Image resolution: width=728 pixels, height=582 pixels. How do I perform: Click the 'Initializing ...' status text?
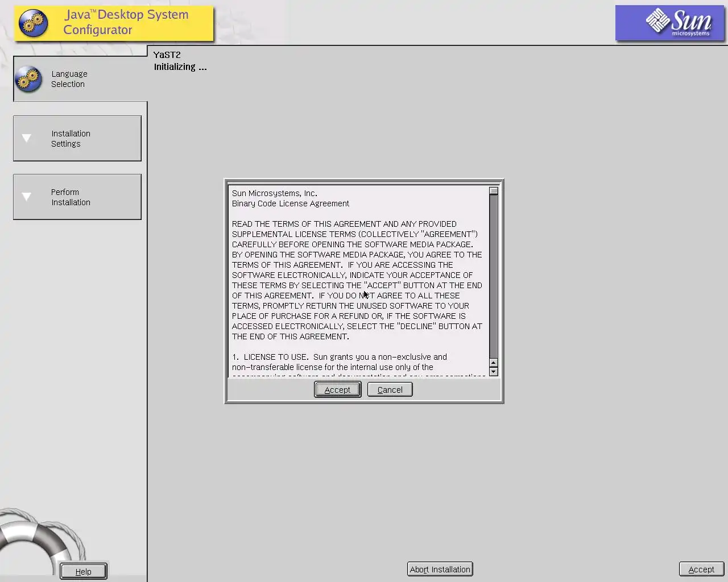click(x=180, y=66)
